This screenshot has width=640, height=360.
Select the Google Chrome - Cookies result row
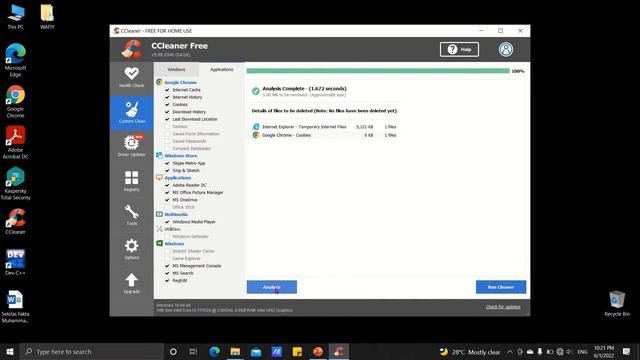[x=325, y=135]
